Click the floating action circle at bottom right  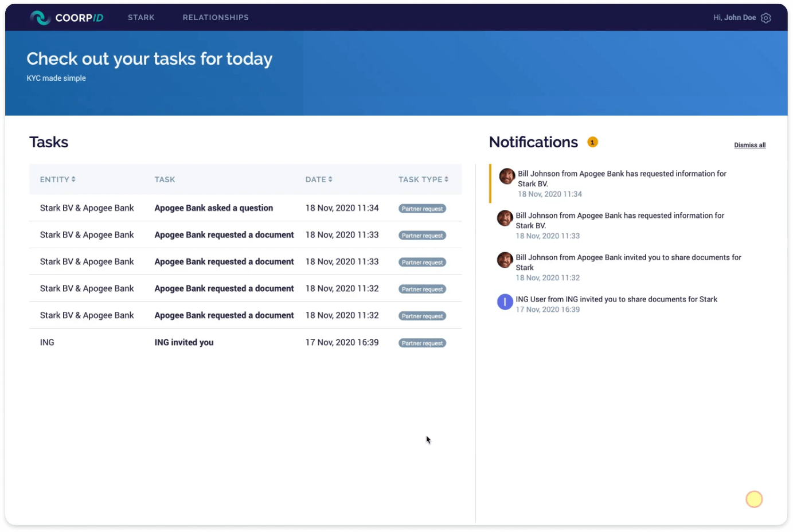pyautogui.click(x=753, y=499)
